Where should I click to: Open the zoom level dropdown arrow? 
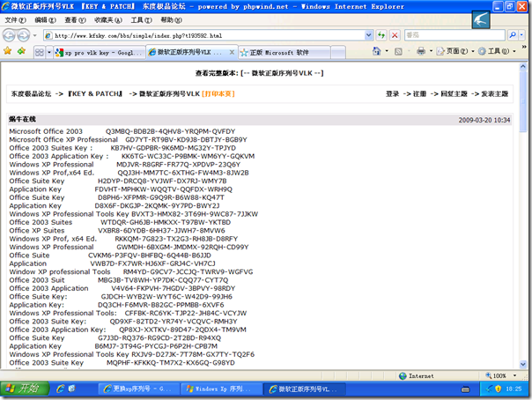514,375
